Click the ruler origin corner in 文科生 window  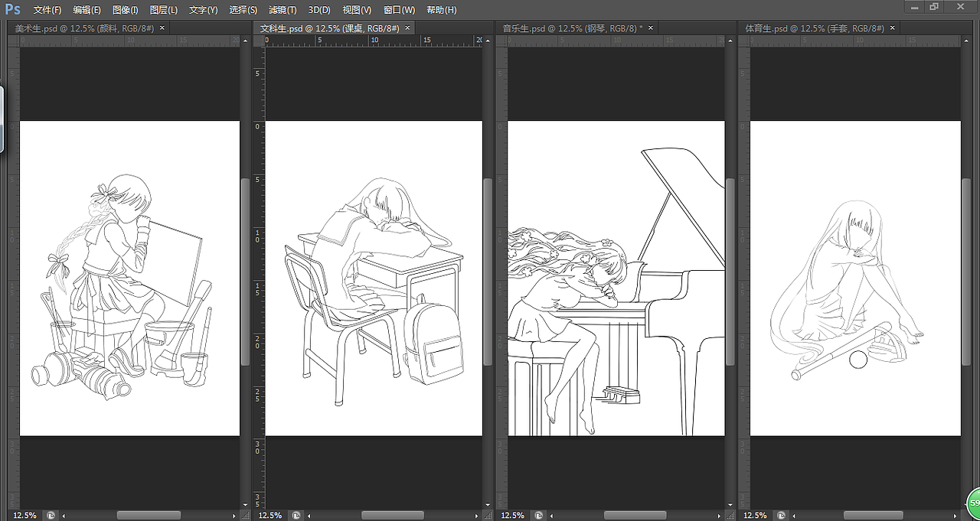tap(259, 41)
